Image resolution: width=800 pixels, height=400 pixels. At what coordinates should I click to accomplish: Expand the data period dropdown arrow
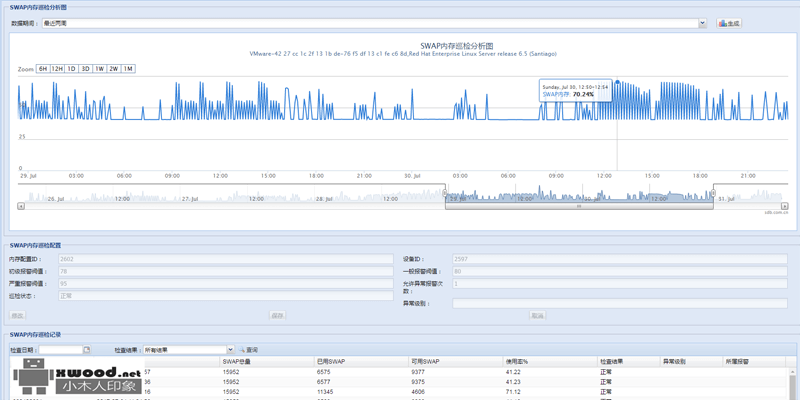click(703, 23)
